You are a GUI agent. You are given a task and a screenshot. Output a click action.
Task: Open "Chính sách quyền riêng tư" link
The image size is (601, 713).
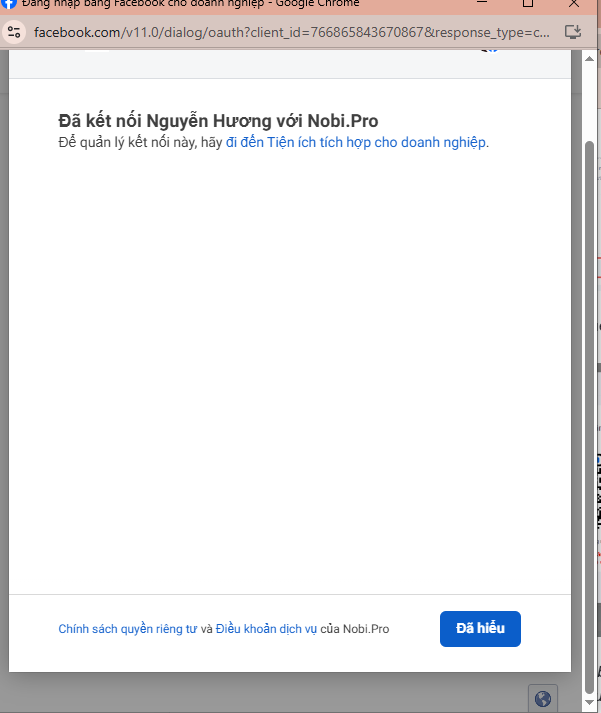point(127,629)
